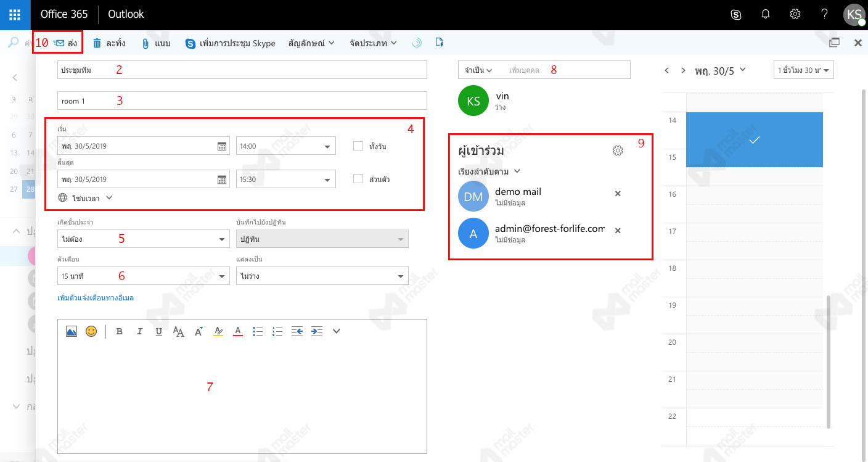Image resolution: width=868 pixels, height=462 pixels.
Task: Click the meeting title field ประชุมทีม
Action: [x=242, y=70]
